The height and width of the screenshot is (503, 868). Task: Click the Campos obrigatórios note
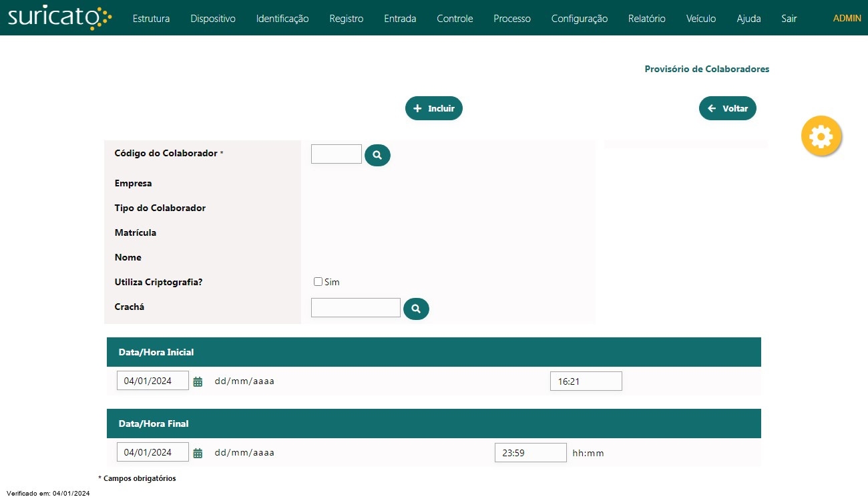coord(137,478)
